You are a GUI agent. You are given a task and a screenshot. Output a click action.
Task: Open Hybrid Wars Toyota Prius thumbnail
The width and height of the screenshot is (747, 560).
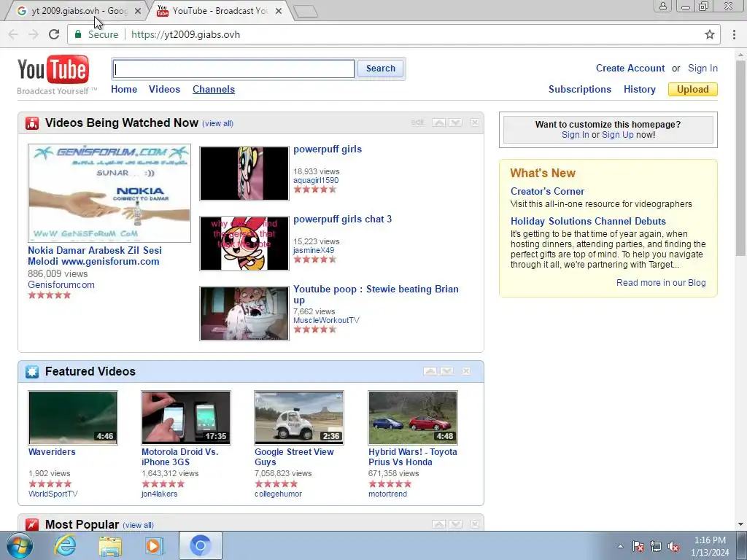pos(413,418)
